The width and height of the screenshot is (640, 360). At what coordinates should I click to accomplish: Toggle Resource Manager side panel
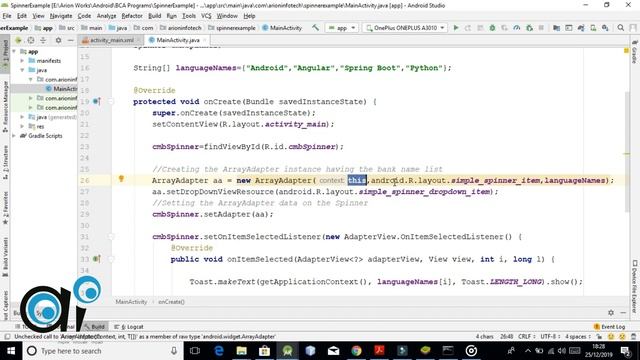5,106
